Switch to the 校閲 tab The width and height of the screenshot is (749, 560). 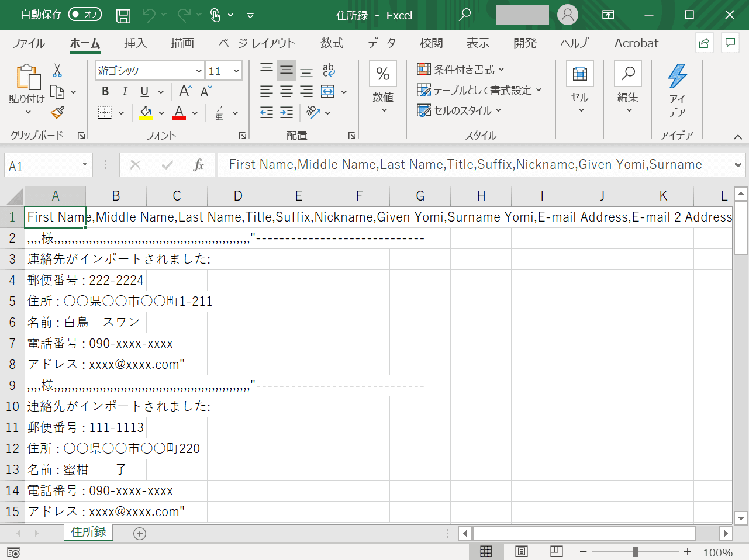432,43
